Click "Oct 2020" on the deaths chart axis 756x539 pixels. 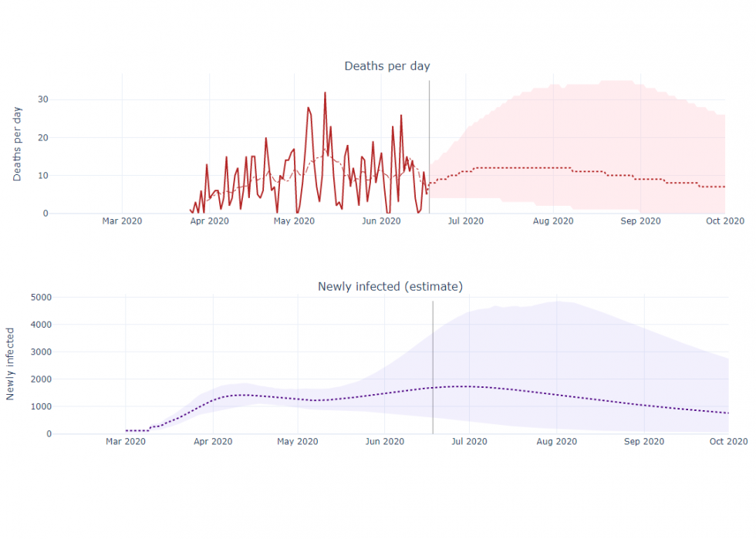(724, 221)
